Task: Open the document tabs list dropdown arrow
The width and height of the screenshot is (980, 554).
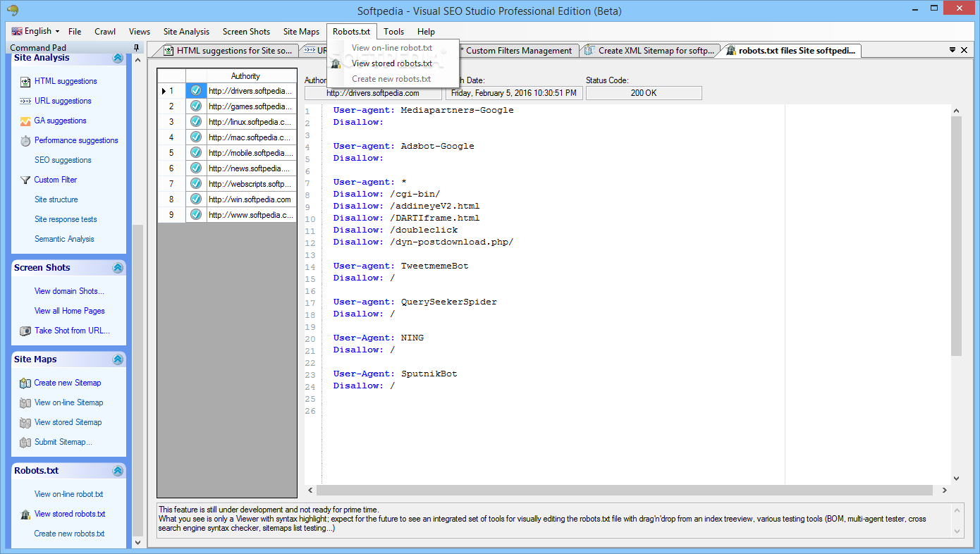Action: tap(953, 50)
